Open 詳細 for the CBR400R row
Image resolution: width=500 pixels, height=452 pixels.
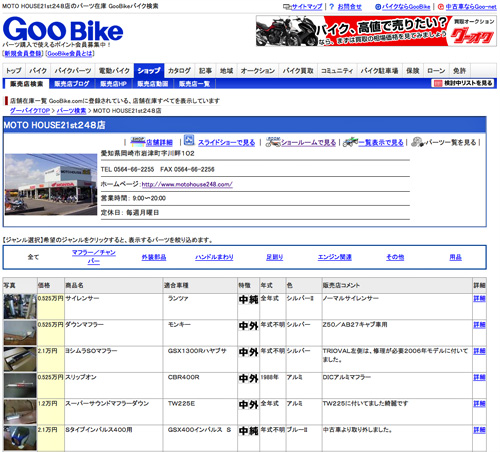(x=479, y=377)
